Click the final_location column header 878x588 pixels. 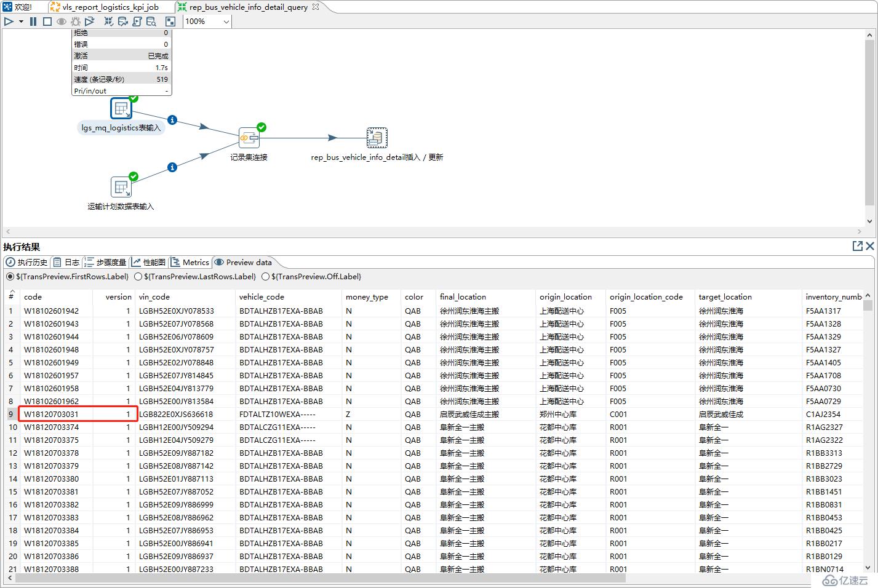pos(485,296)
